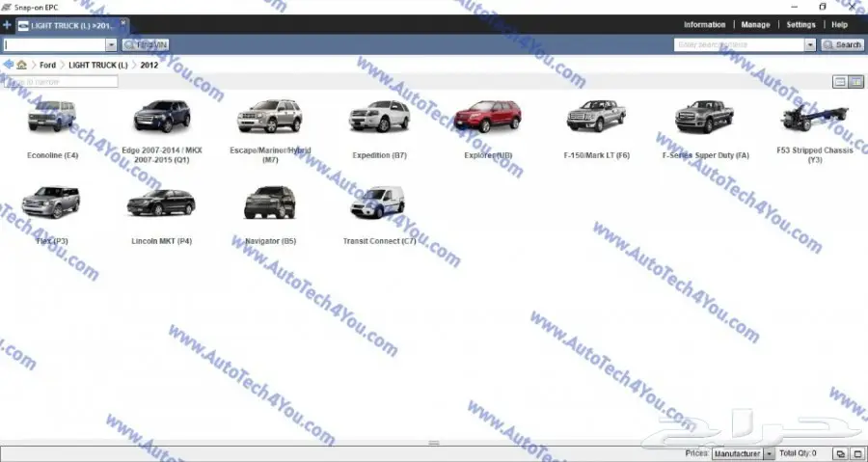
Task: Select LIGHT TRUCK (L) breadcrumb
Action: [x=98, y=66]
